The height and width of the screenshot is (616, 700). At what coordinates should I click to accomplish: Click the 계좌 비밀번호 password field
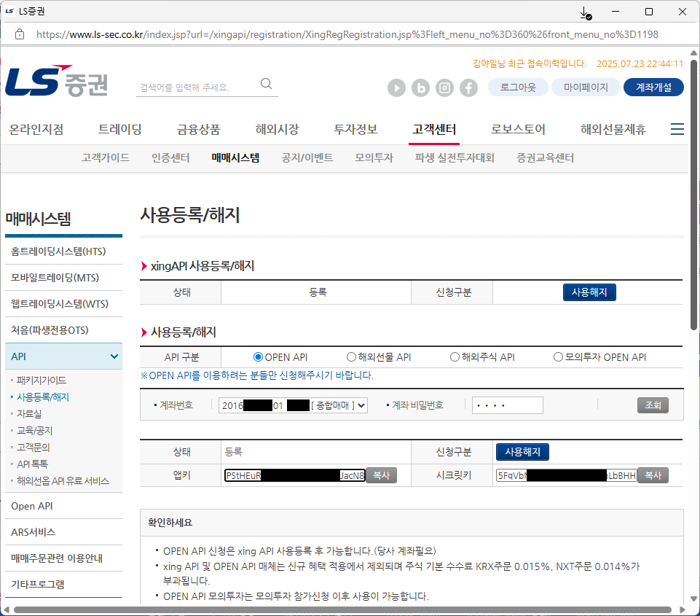(x=507, y=405)
